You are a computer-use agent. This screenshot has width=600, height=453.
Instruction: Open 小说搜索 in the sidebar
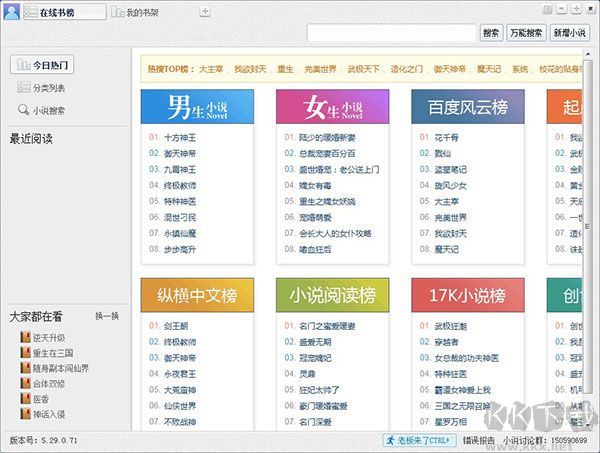(41, 111)
